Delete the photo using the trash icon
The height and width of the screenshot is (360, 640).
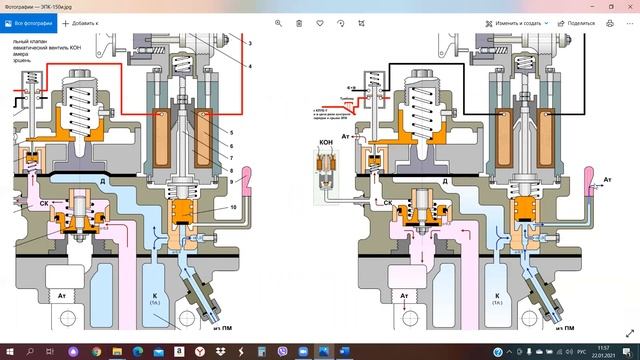[299, 23]
